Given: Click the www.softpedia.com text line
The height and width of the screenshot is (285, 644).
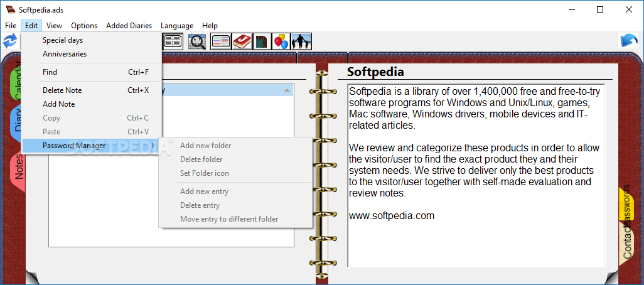Looking at the screenshot, I should click(392, 215).
